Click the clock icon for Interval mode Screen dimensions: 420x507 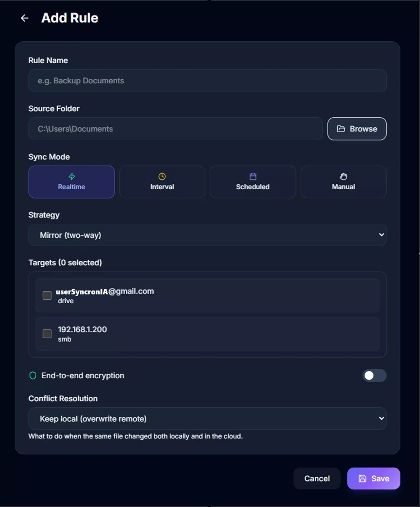162,176
